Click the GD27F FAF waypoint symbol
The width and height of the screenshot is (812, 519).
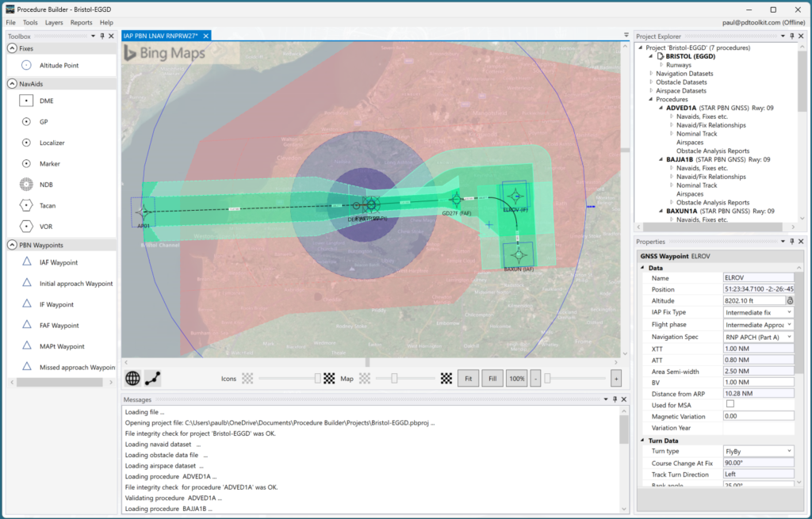click(456, 199)
